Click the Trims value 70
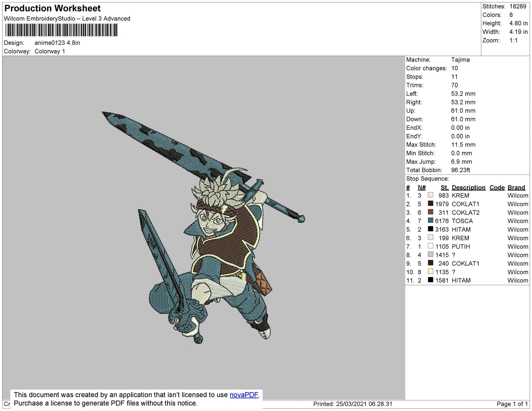 455,85
